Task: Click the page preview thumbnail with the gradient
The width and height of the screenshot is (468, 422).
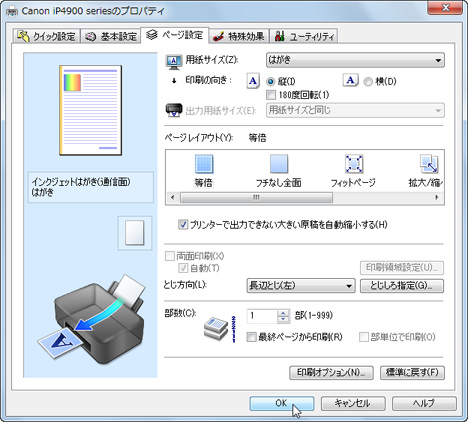Action: [x=91, y=110]
